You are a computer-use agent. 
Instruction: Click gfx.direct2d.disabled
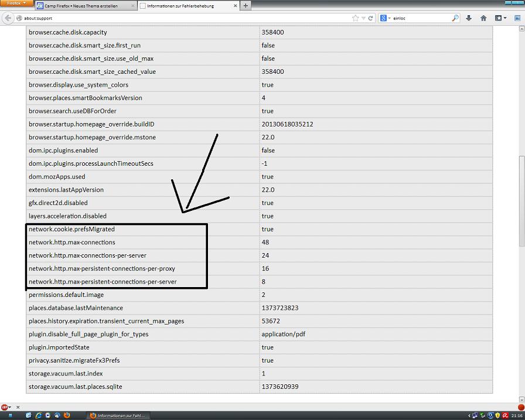[x=58, y=203]
